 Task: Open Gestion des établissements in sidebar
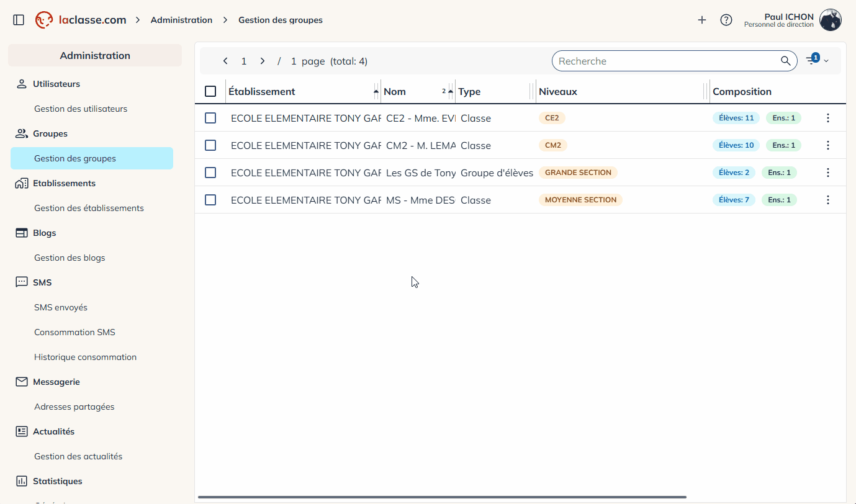point(89,208)
